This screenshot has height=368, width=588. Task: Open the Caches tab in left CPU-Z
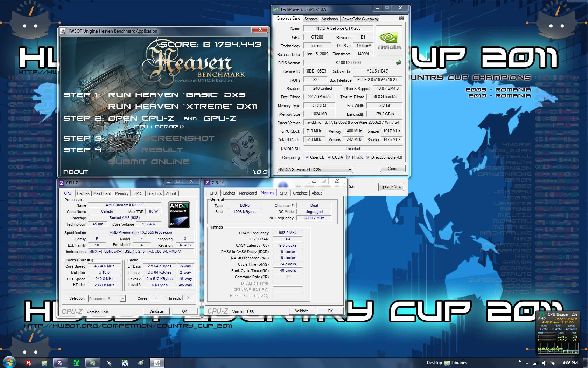[83, 193]
